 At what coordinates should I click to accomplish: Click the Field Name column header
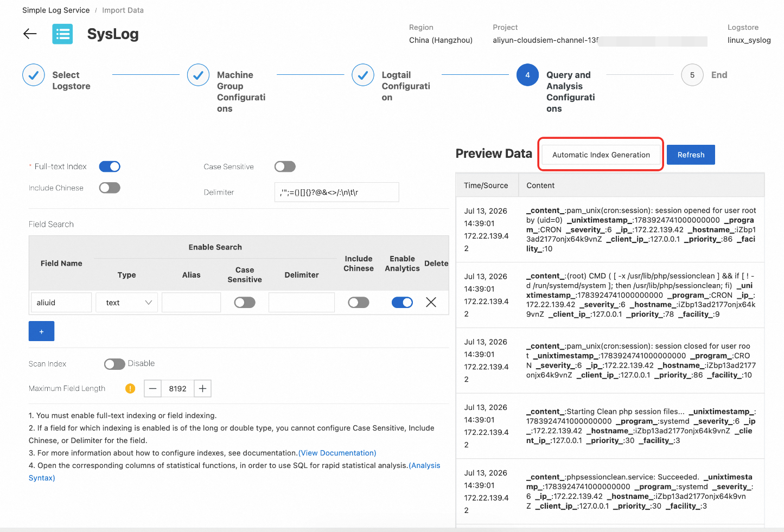[61, 263]
